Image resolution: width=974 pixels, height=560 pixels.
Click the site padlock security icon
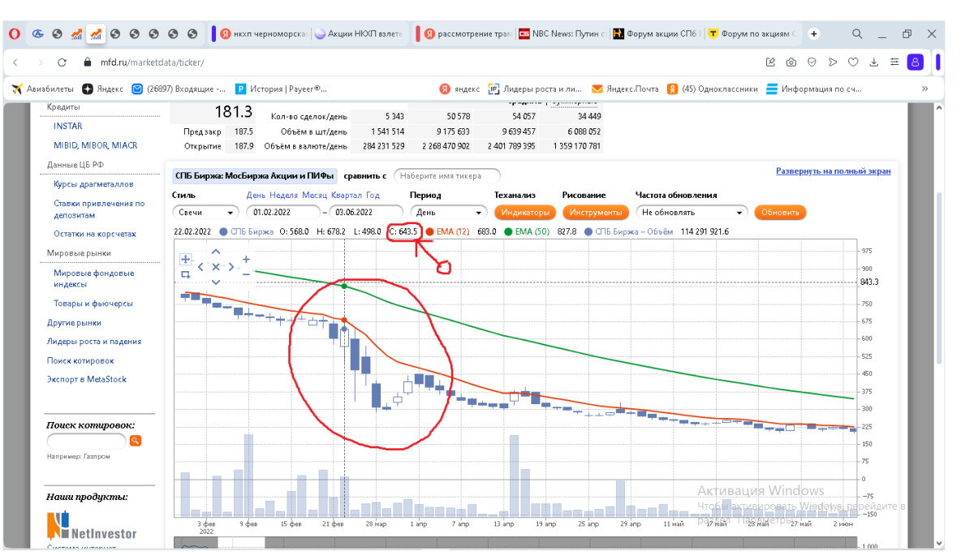pyautogui.click(x=88, y=62)
